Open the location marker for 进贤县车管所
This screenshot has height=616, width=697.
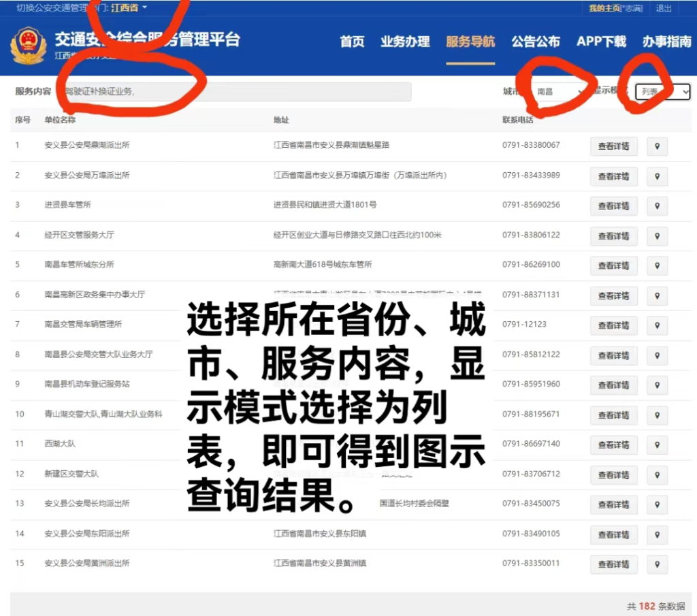pyautogui.click(x=657, y=206)
